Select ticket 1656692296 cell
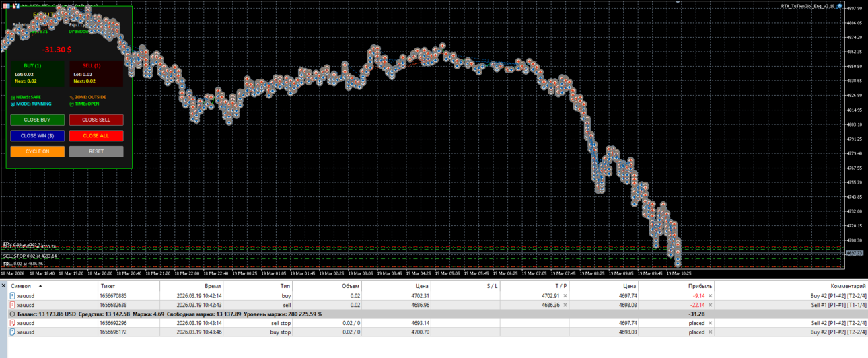868x358 pixels. pyautogui.click(x=113, y=323)
